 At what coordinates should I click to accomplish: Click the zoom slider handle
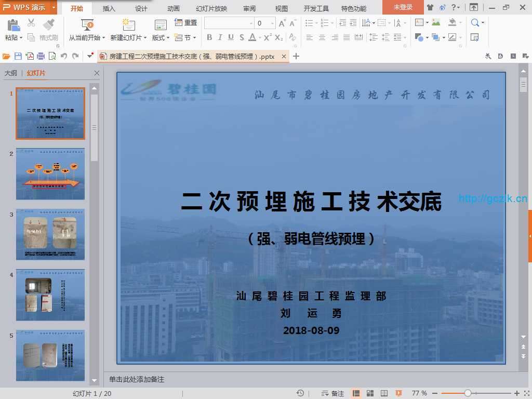468,393
